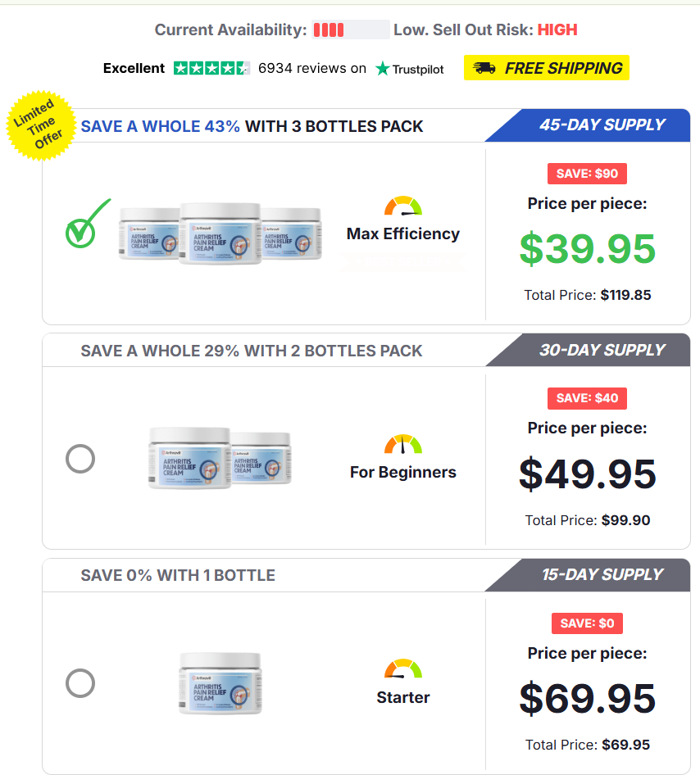
Task: Click the three-jar product image
Action: click(220, 233)
